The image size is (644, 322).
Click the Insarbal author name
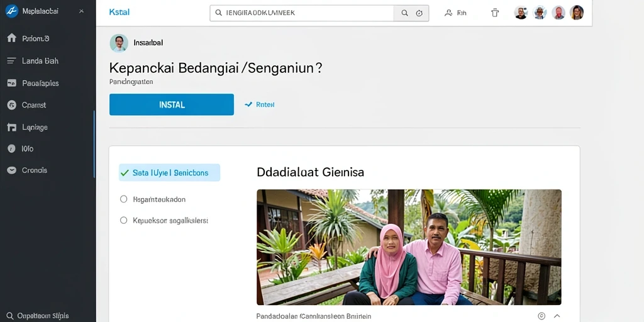[148, 43]
